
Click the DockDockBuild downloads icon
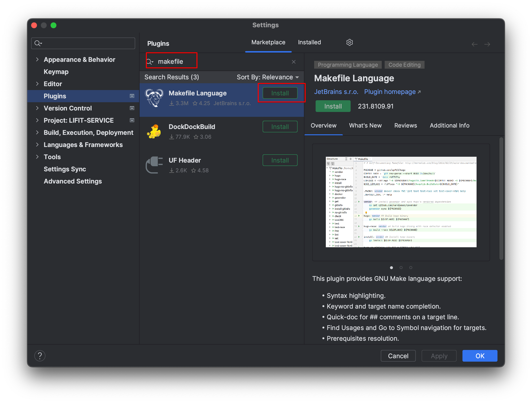172,137
